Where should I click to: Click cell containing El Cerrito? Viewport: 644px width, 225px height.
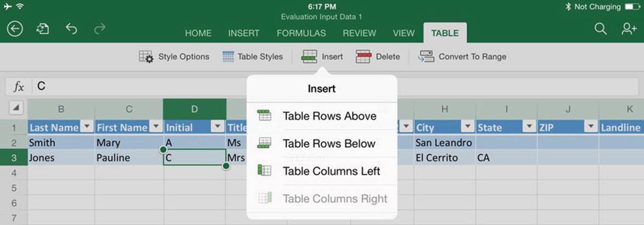click(x=445, y=157)
